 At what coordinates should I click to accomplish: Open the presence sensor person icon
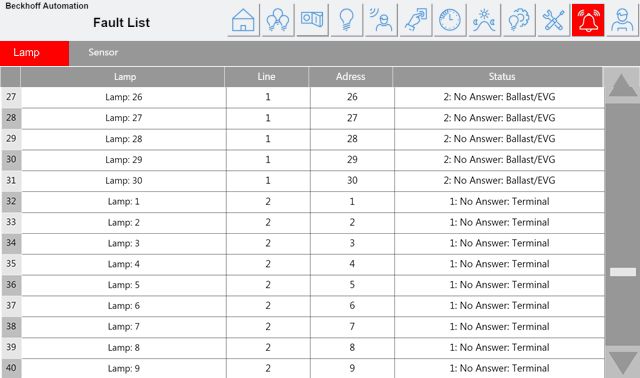[381, 20]
